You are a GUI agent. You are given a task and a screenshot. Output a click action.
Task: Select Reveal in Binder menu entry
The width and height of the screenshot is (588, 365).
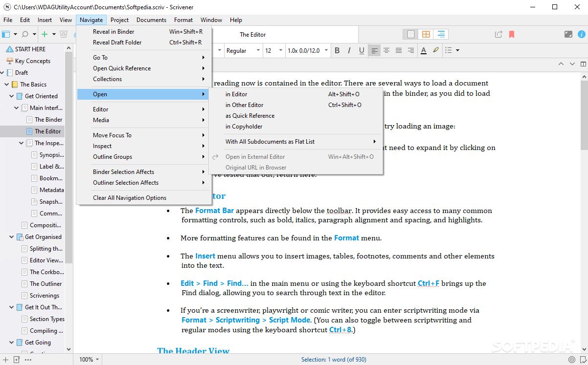(144, 32)
